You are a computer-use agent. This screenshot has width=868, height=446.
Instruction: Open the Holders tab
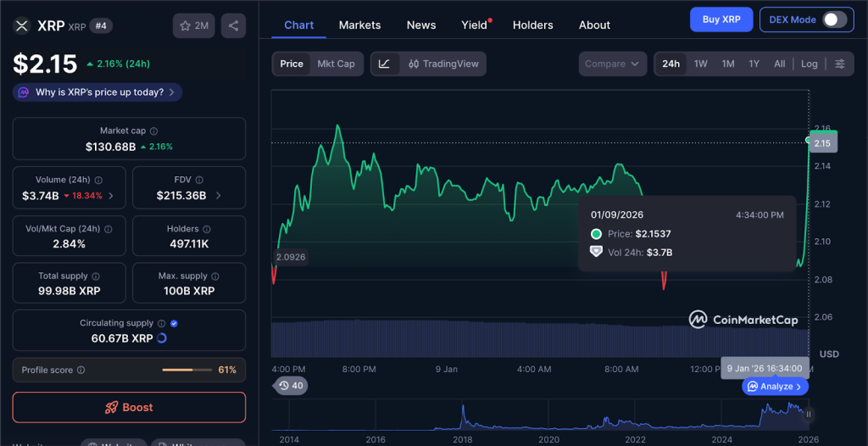point(532,25)
